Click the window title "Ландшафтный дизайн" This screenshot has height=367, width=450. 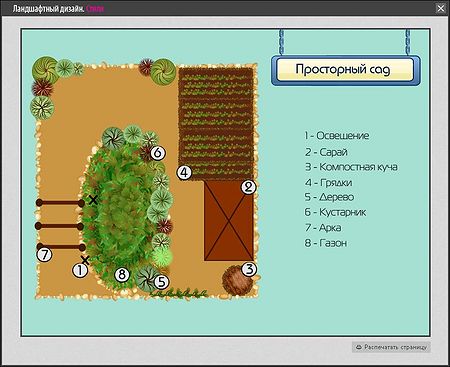pos(49,9)
